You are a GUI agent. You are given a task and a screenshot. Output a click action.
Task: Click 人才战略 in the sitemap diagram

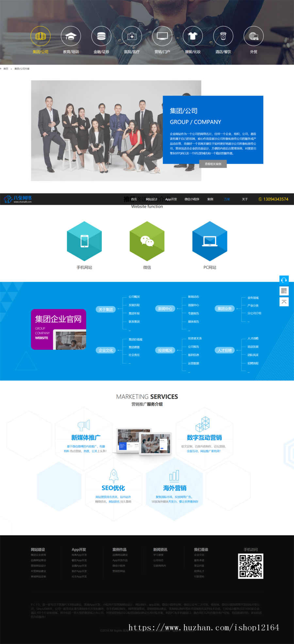pos(253,338)
